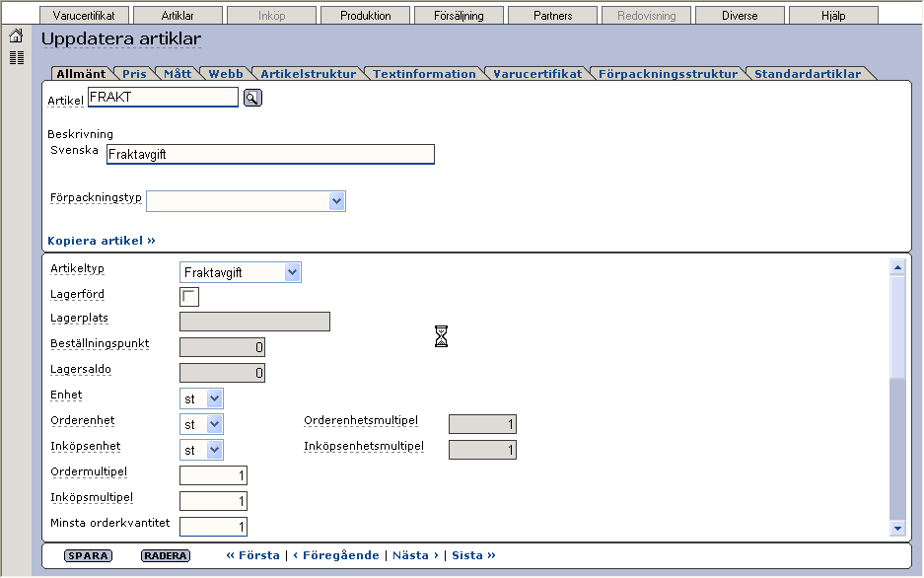Open the Partners top menu
Viewport: 924px width, 578px height.
553,16
